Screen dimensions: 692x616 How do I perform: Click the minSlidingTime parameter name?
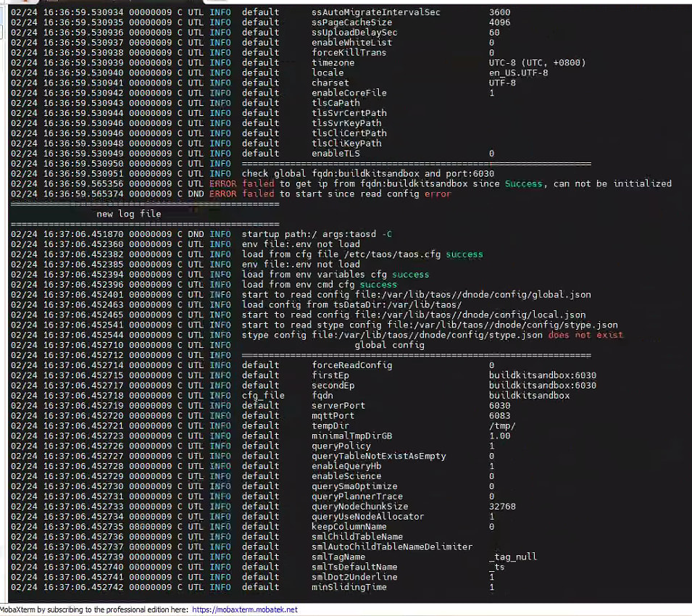point(349,587)
